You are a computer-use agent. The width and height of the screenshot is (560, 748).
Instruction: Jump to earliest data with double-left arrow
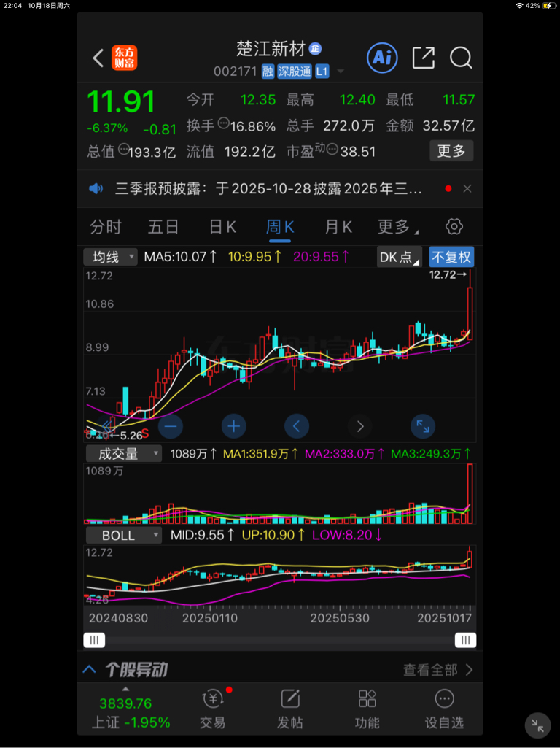(x=107, y=426)
